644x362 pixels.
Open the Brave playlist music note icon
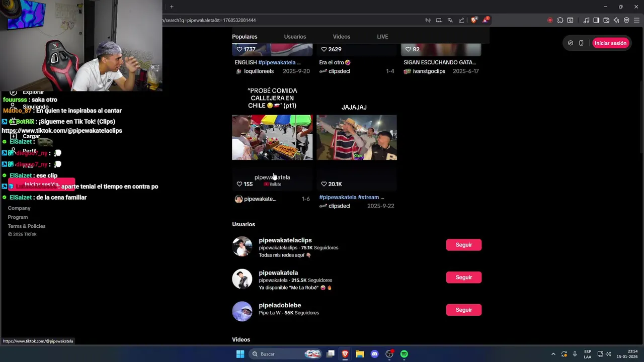coord(586,20)
